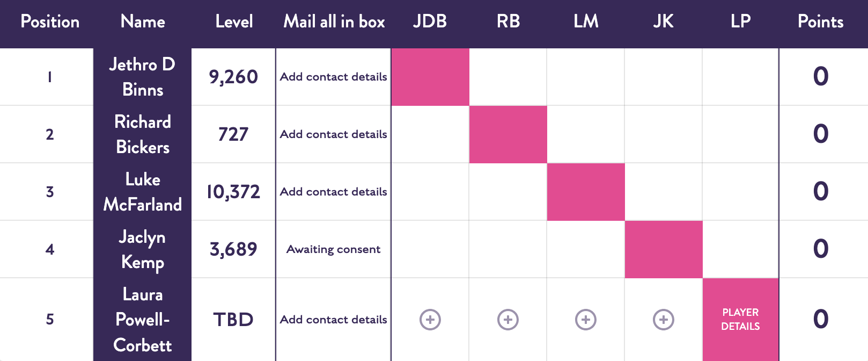Add contact details for Jethro D Binns
868x361 pixels.
tap(333, 77)
